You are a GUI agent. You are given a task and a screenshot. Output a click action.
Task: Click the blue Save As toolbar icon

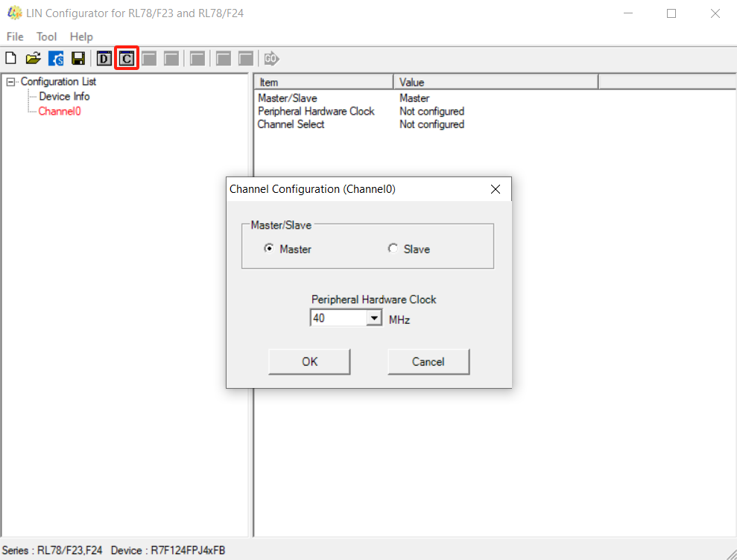pyautogui.click(x=56, y=58)
